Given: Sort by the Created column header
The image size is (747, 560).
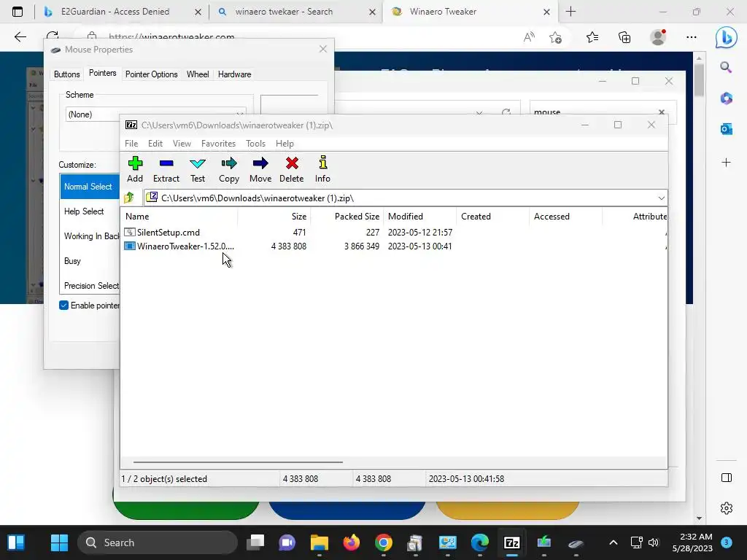Looking at the screenshot, I should pyautogui.click(x=492, y=216).
